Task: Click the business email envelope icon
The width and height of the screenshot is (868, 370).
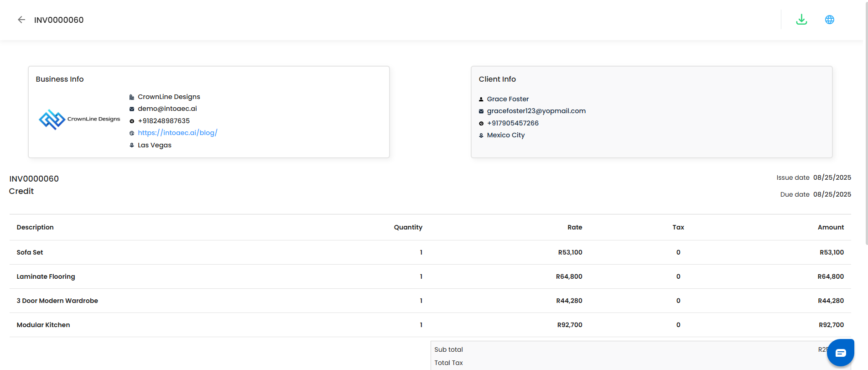Action: 132,109
